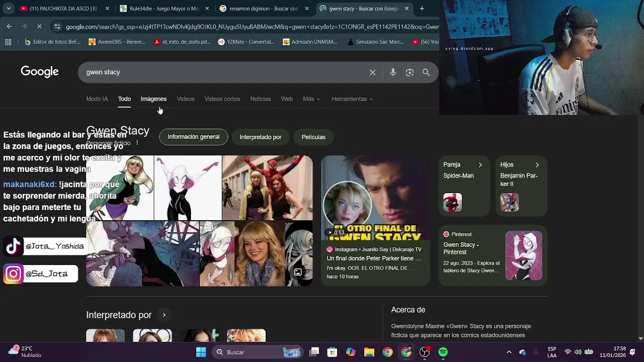Open Spider-Man icon in Pareja card
The width and height of the screenshot is (644, 362).
pos(452,202)
